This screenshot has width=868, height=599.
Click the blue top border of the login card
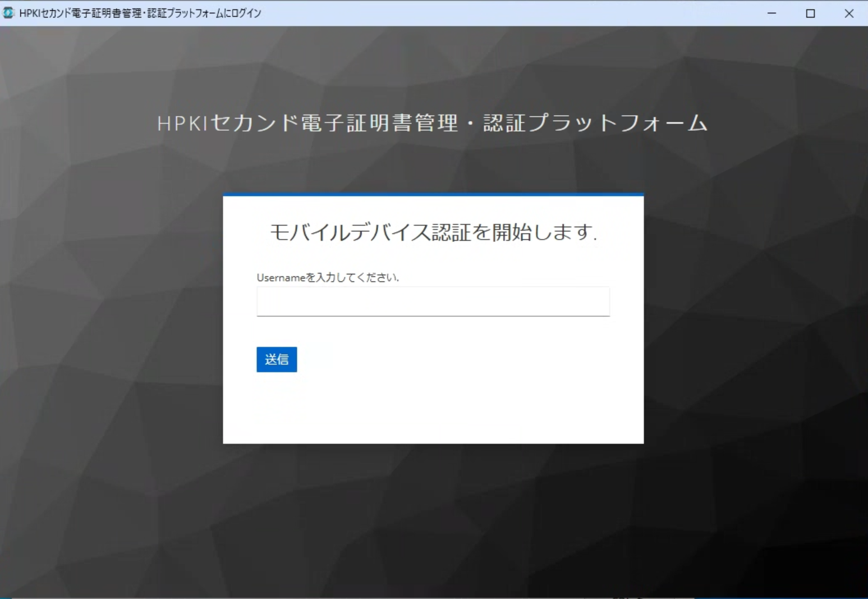click(x=433, y=194)
